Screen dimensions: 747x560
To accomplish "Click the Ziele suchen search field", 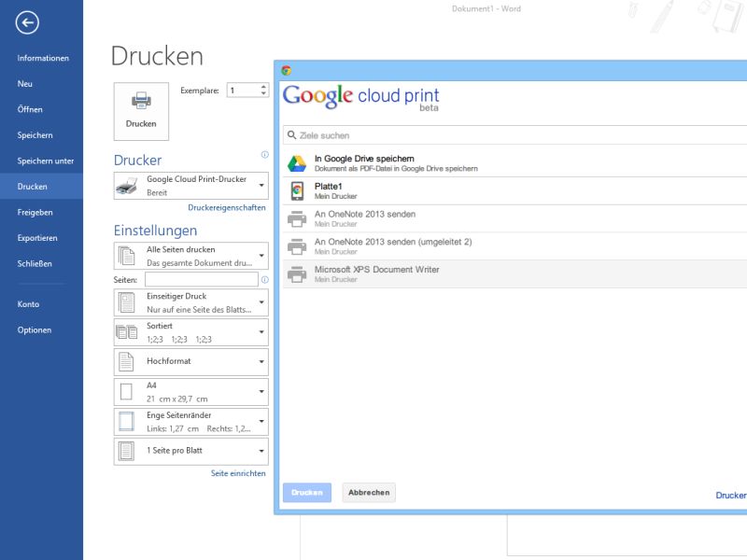I will [515, 135].
